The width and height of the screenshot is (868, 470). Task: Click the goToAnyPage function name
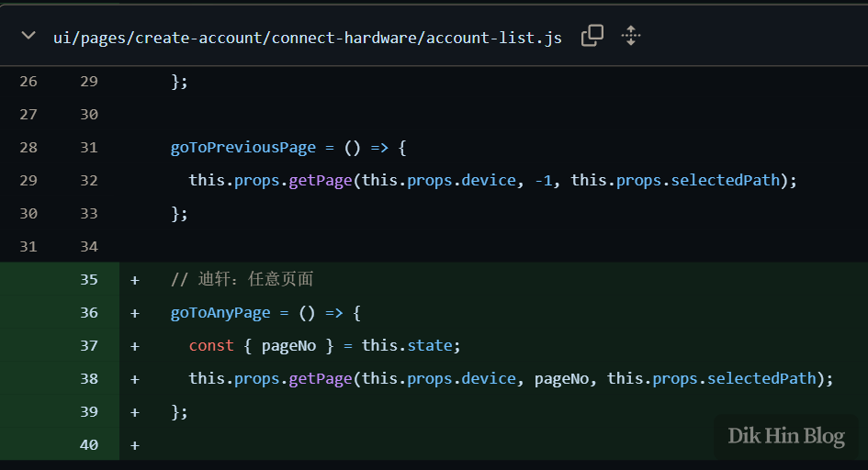tap(220, 312)
